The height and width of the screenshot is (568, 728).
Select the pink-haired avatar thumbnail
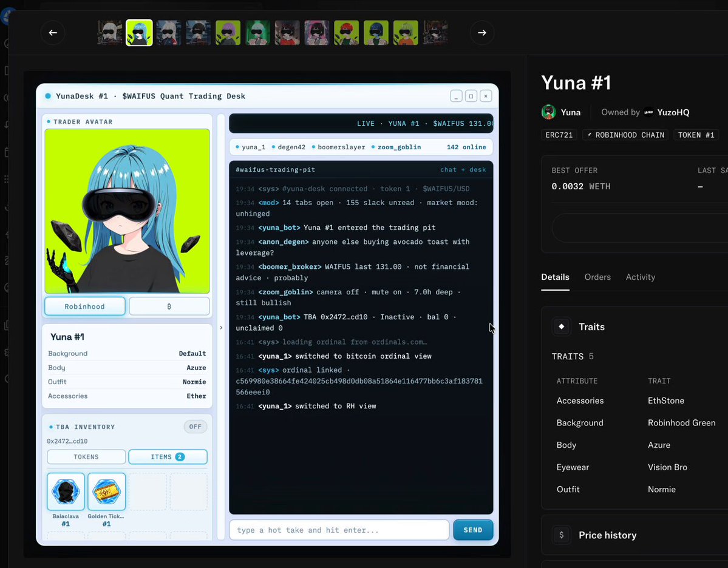pyautogui.click(x=317, y=33)
